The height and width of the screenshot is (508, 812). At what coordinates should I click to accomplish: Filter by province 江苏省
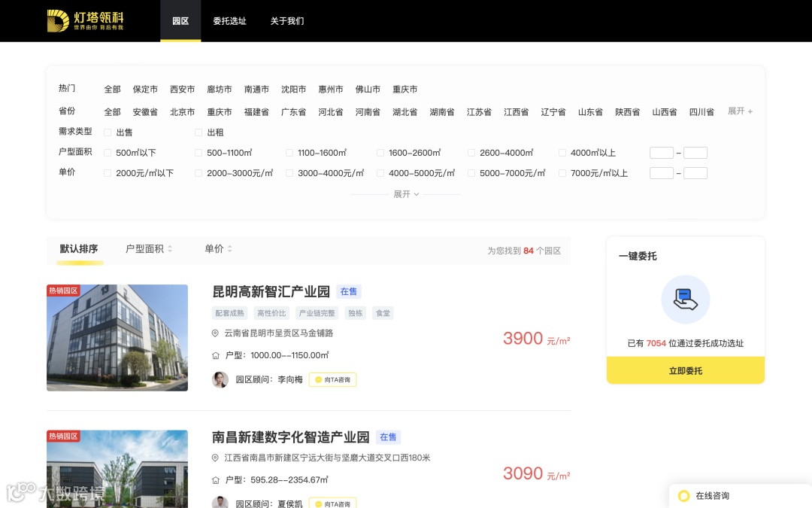tap(479, 112)
